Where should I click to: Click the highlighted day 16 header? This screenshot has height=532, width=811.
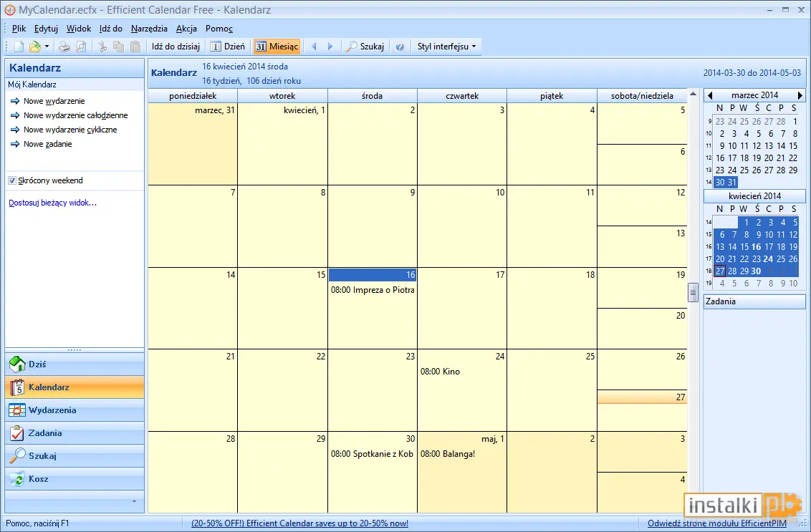[373, 274]
